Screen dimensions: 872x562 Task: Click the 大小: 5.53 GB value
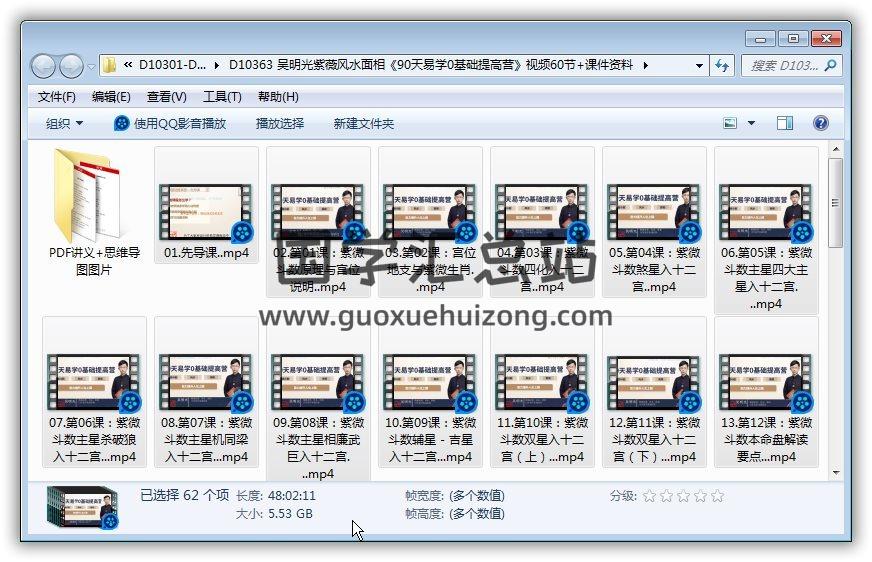pos(290,514)
